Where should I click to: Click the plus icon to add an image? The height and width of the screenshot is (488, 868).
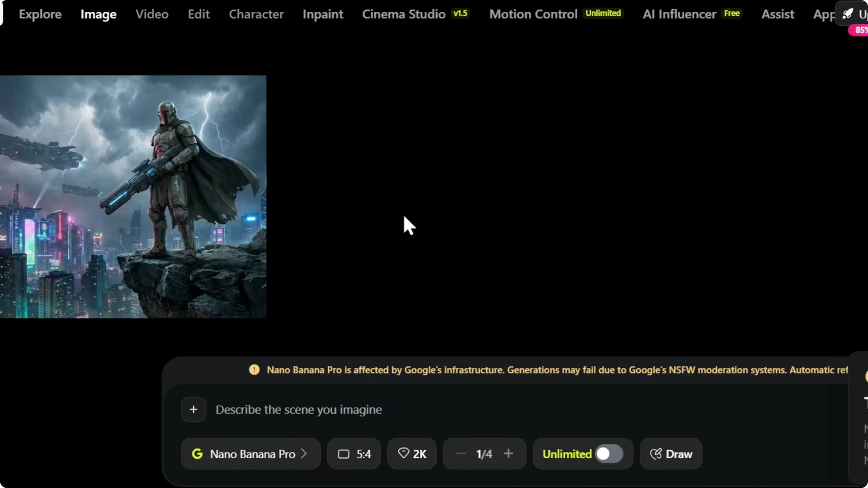coord(193,409)
